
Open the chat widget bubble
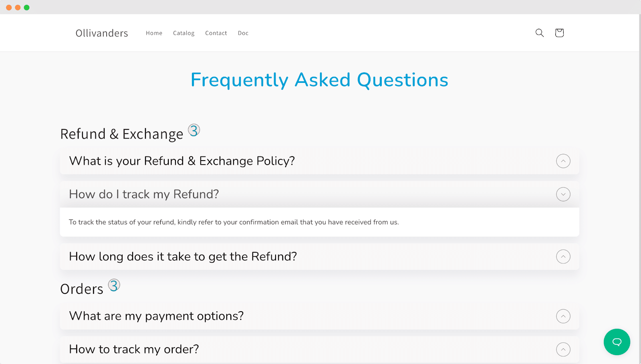pos(617,342)
